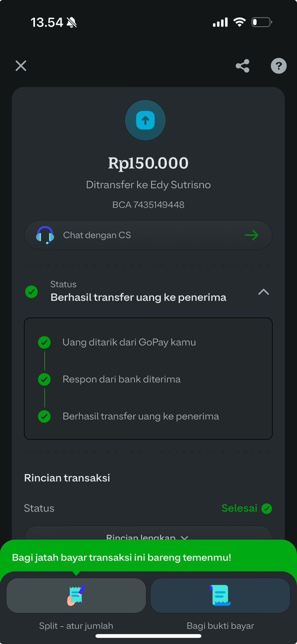Tap checkmark beside Uang ditarik dari GoPay
Viewport: 297px width, 644px height.
[44, 343]
